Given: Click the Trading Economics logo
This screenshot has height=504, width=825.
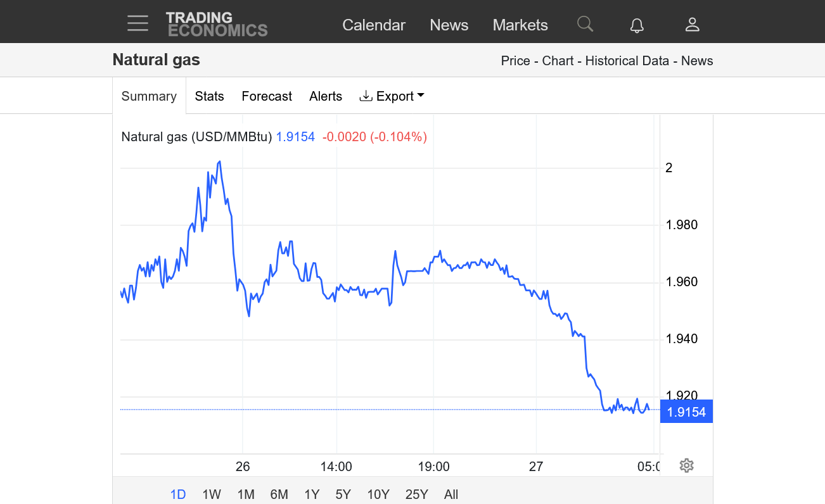Looking at the screenshot, I should point(217,24).
